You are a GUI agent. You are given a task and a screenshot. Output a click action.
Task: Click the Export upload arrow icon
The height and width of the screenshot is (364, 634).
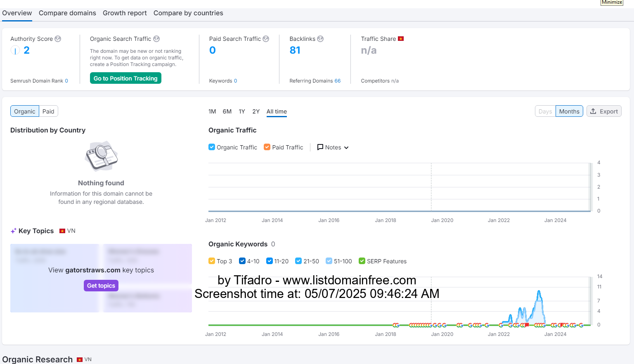click(x=593, y=111)
